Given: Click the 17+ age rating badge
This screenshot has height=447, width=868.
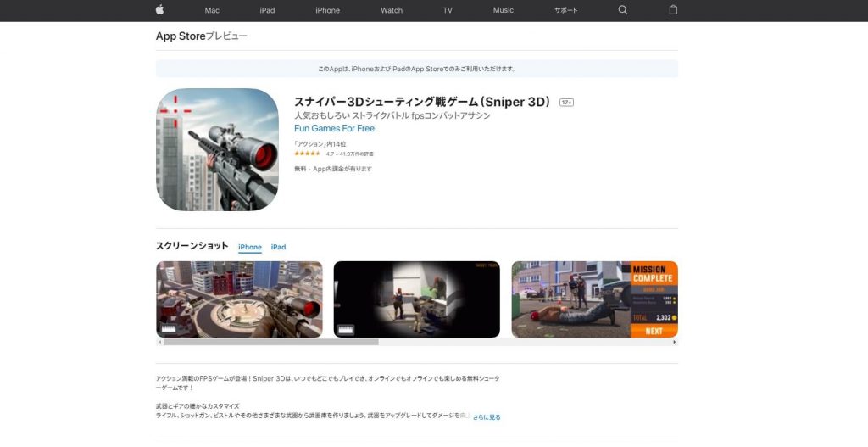Looking at the screenshot, I should [566, 103].
